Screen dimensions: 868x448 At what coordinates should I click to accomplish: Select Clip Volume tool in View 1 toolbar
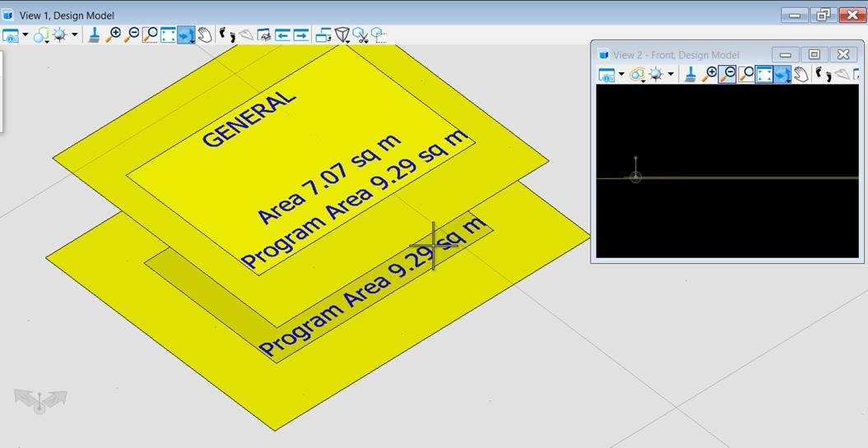pos(378,36)
